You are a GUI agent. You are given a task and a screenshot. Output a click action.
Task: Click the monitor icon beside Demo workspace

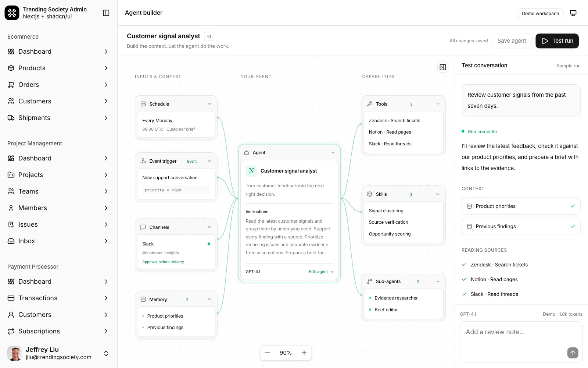pyautogui.click(x=573, y=13)
